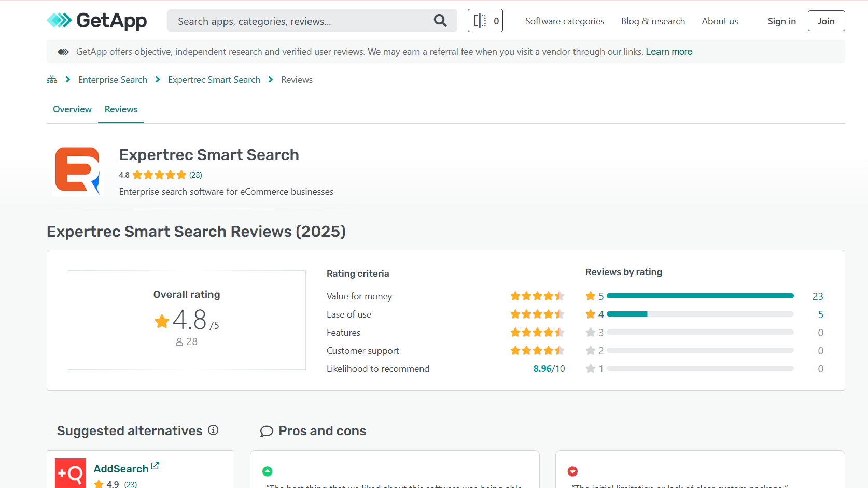Screen dimensions: 868x488
Task: Click the Expertrec Smart Search logo
Action: 77,170
